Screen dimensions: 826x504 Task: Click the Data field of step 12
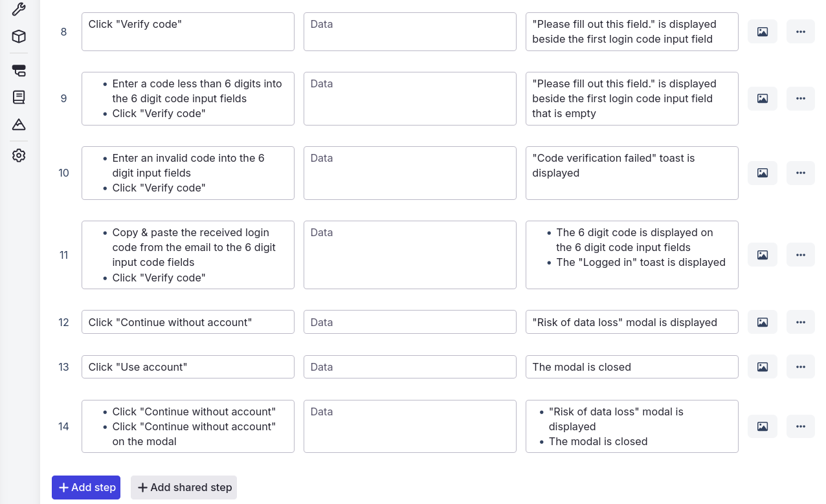(410, 322)
